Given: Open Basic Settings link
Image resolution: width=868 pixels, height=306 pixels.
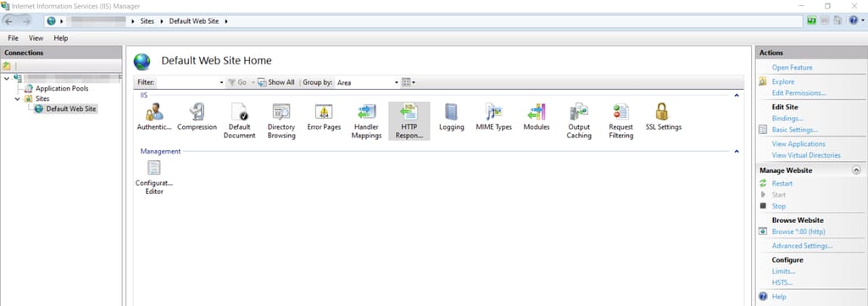Looking at the screenshot, I should pos(795,130).
